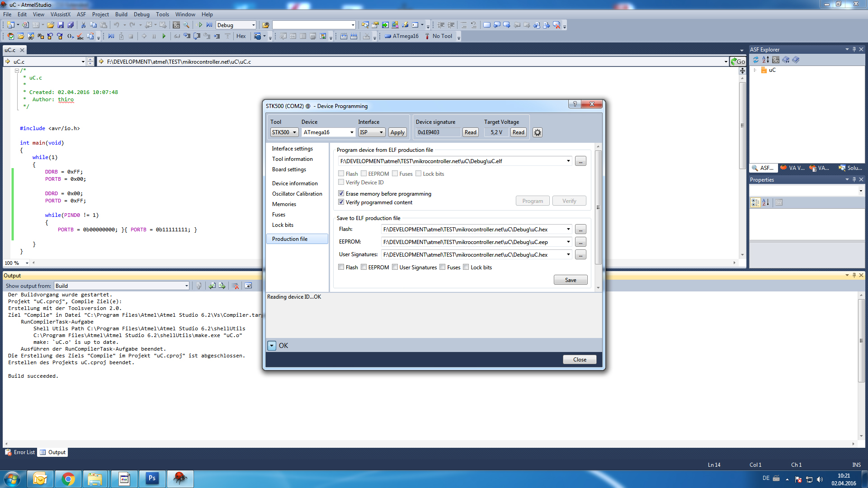868x488 pixels.
Task: Check the EEPROM box in Save section
Action: 363,267
